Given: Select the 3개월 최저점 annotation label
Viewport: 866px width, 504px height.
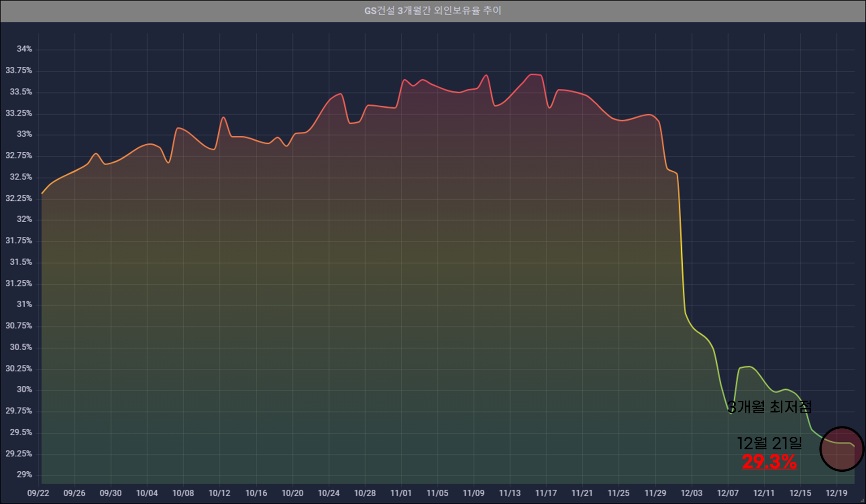Looking at the screenshot, I should pyautogui.click(x=769, y=406).
